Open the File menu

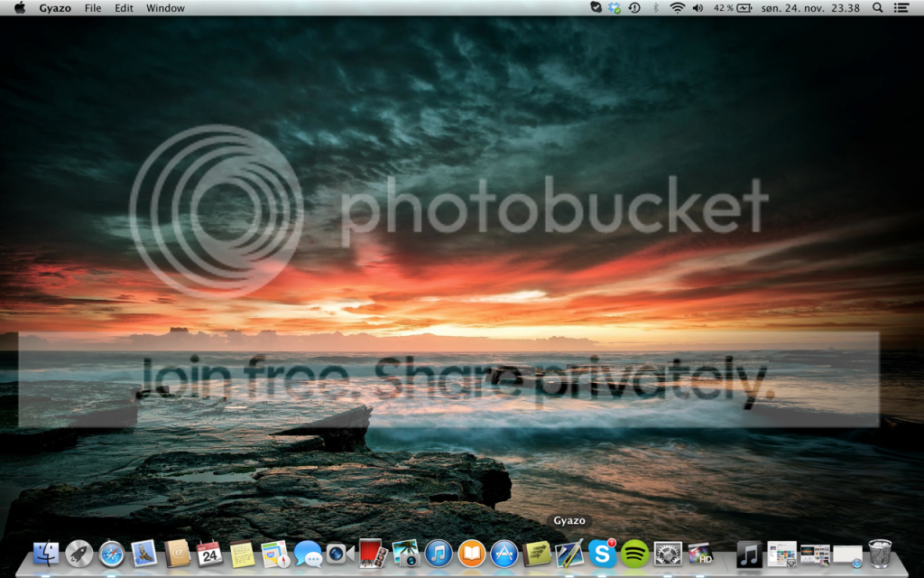(93, 8)
